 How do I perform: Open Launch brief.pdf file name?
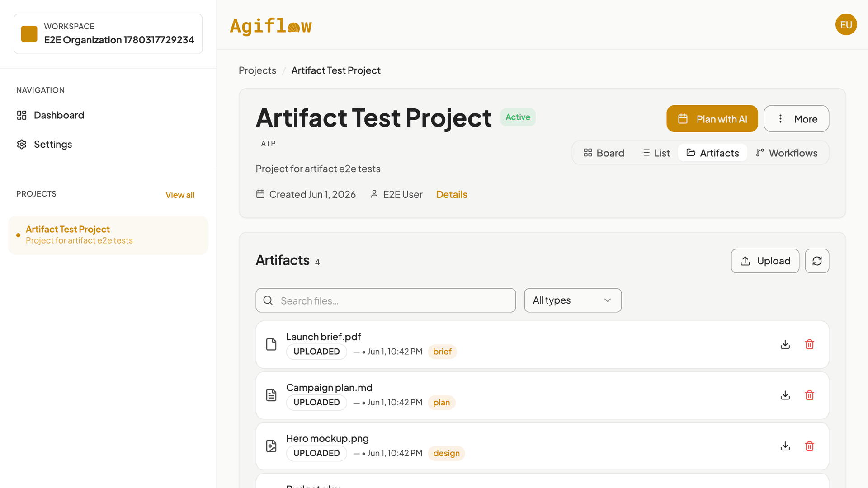pos(324,337)
